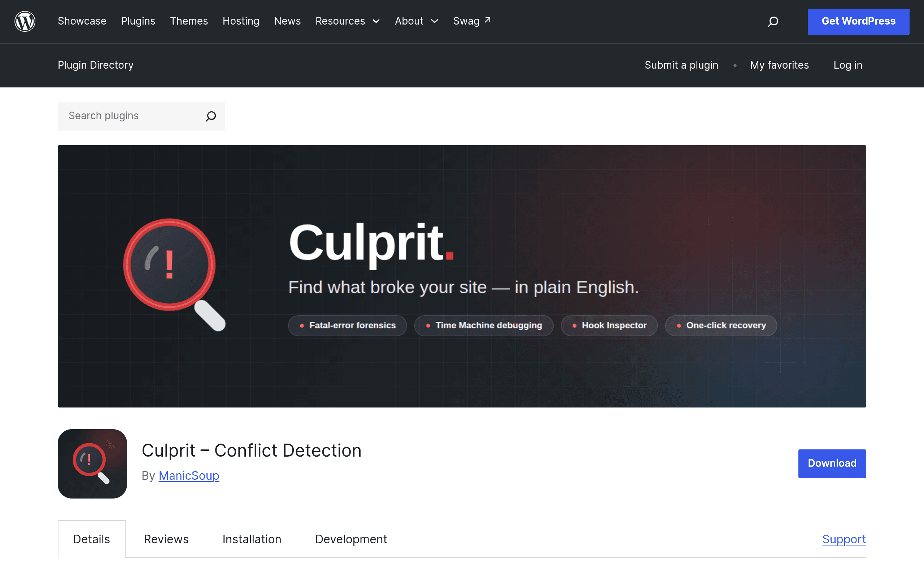
Task: Open the ManicSoup author link
Action: pyautogui.click(x=189, y=475)
